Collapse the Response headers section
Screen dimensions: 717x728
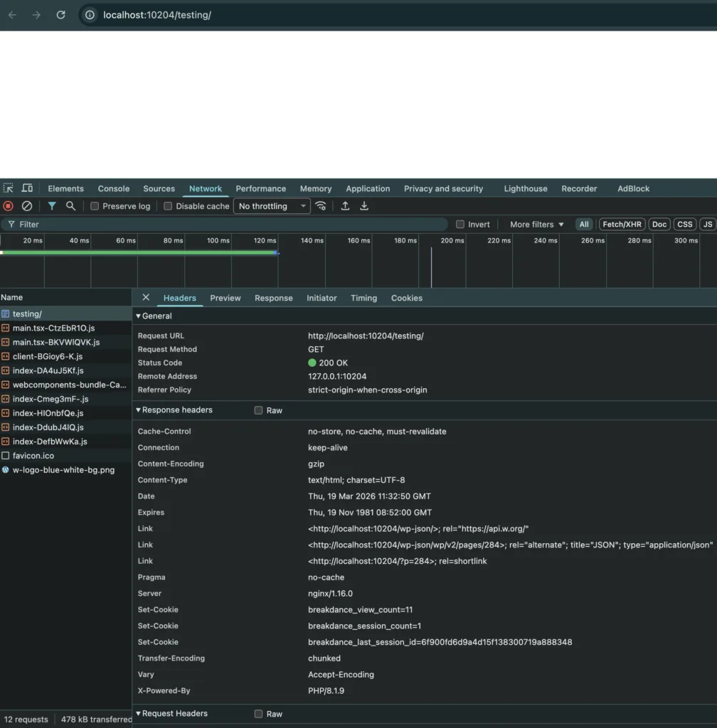tap(138, 409)
